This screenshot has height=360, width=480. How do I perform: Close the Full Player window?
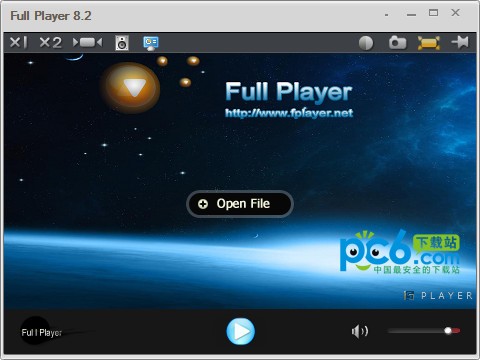pyautogui.click(x=455, y=13)
